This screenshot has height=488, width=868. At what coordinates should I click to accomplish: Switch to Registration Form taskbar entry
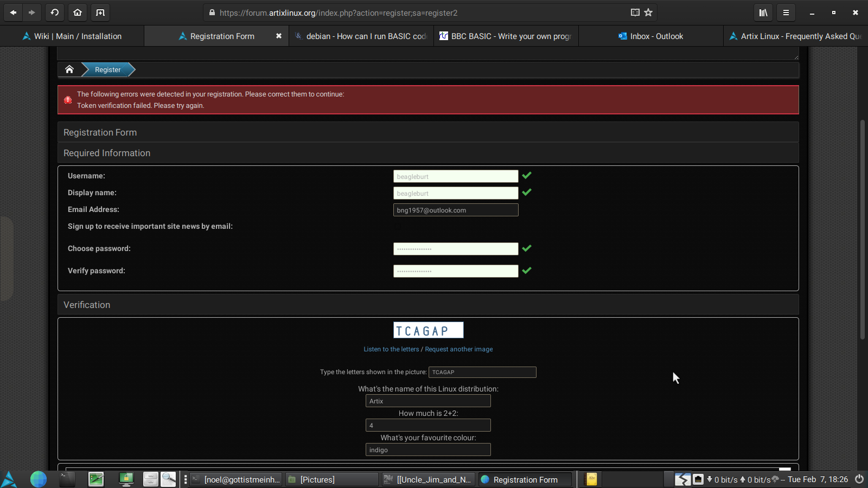[525, 479]
